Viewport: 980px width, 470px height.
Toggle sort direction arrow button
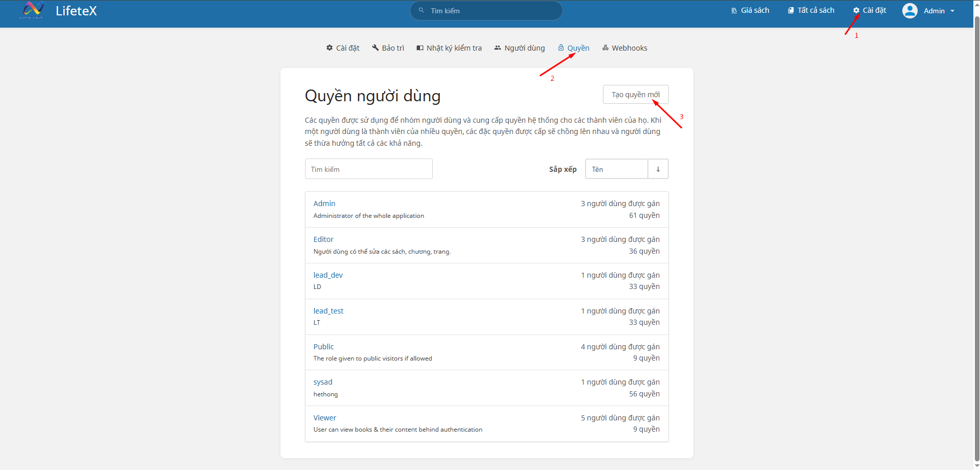(x=658, y=169)
